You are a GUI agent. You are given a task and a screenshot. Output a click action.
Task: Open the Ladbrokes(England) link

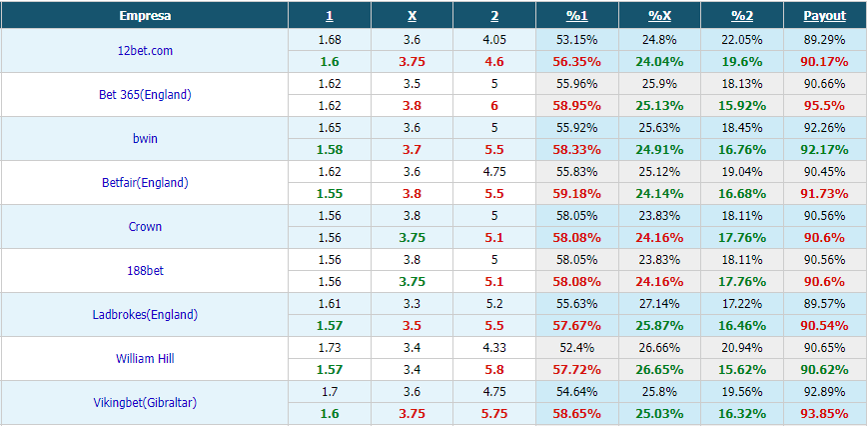click(145, 315)
